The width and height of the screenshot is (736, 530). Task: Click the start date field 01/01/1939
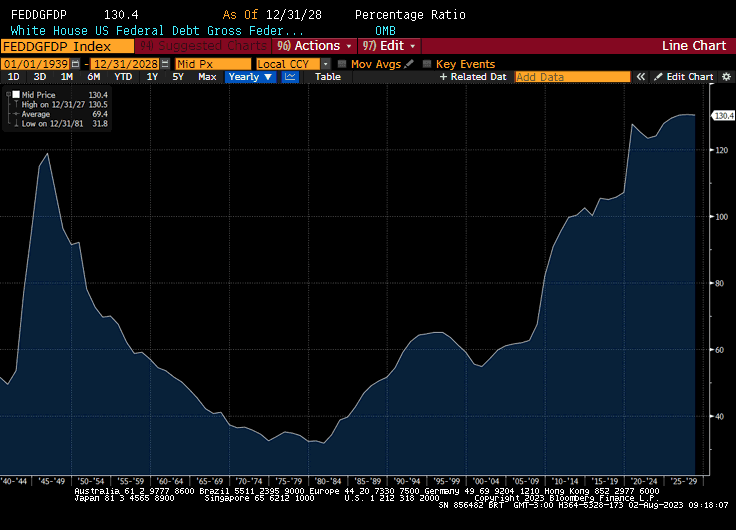pyautogui.click(x=36, y=64)
